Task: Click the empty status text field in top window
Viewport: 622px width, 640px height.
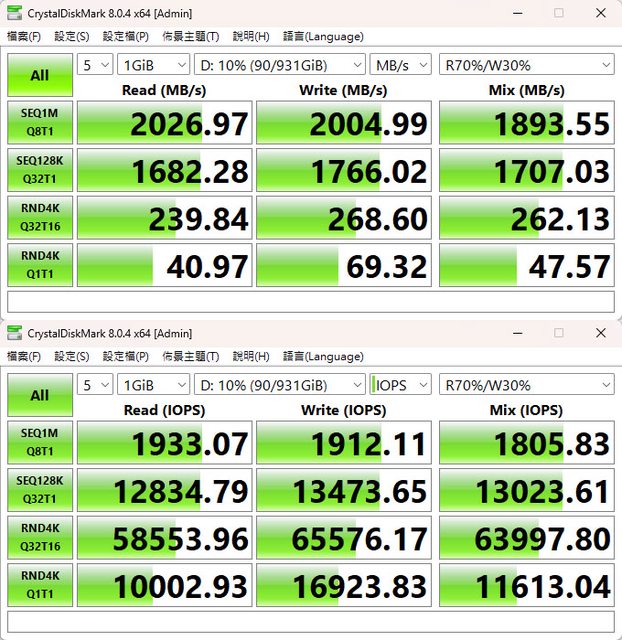Action: [310, 302]
